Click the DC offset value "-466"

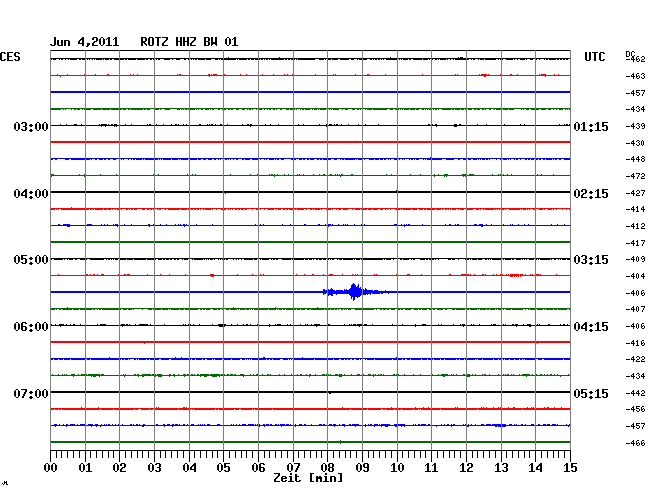pyautogui.click(x=635, y=443)
